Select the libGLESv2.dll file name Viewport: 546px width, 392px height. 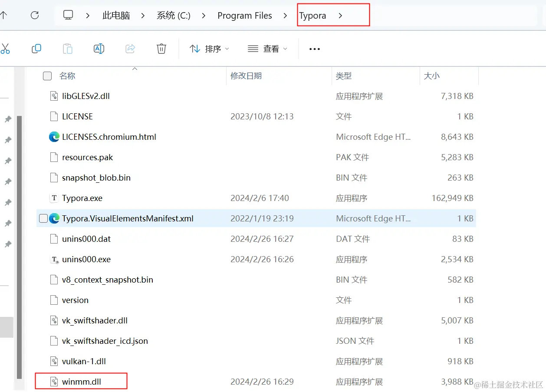[x=86, y=96]
